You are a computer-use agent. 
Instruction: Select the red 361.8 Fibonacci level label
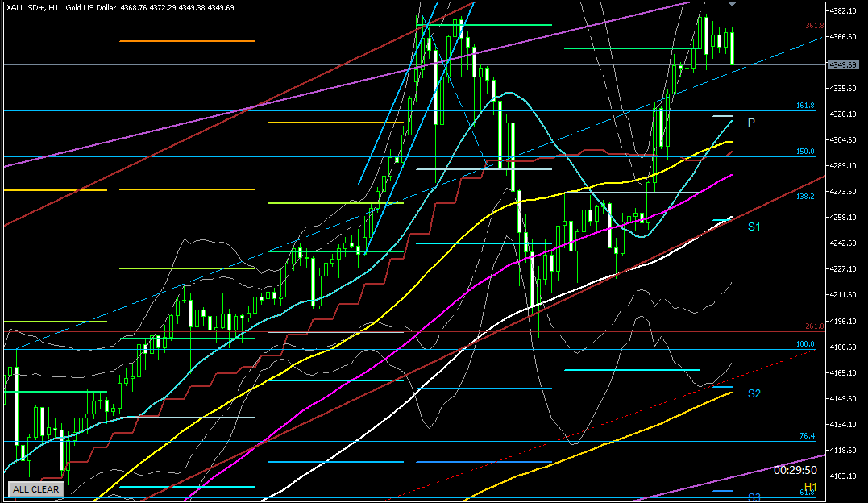[814, 27]
